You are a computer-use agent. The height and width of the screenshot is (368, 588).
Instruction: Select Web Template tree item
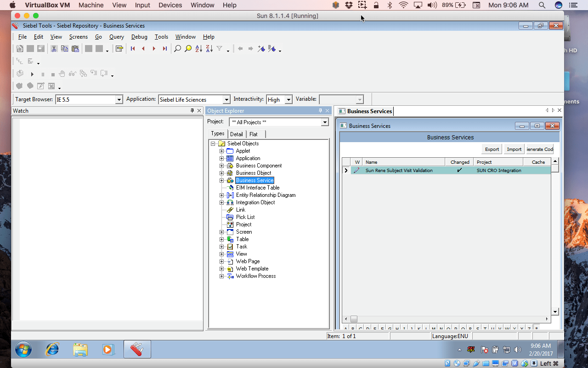click(x=252, y=269)
